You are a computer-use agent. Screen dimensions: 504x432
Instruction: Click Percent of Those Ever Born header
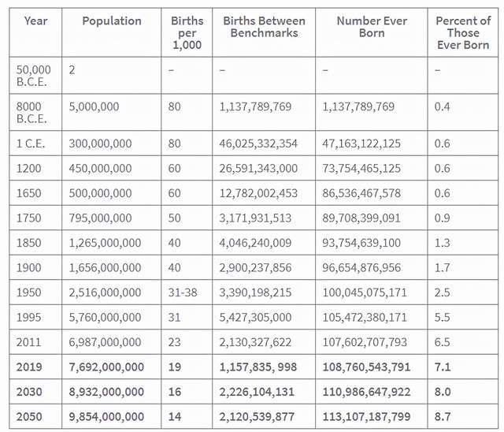[x=462, y=32]
